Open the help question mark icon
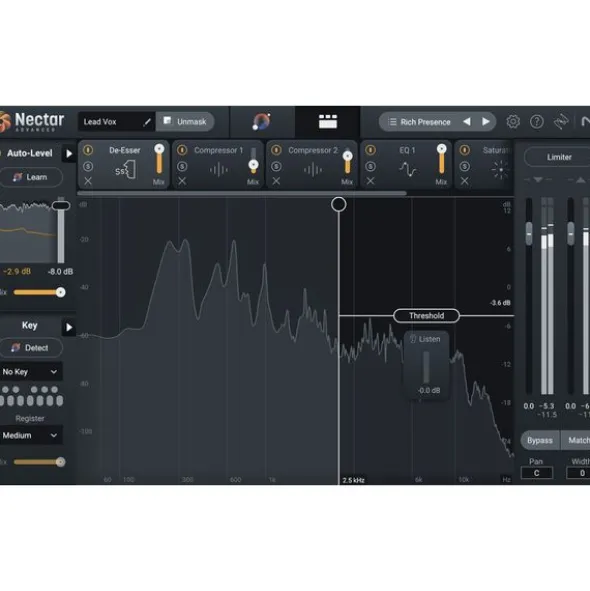 point(536,121)
